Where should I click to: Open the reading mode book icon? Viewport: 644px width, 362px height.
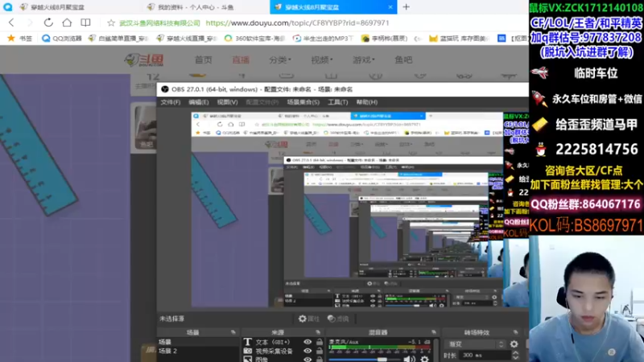click(x=85, y=23)
